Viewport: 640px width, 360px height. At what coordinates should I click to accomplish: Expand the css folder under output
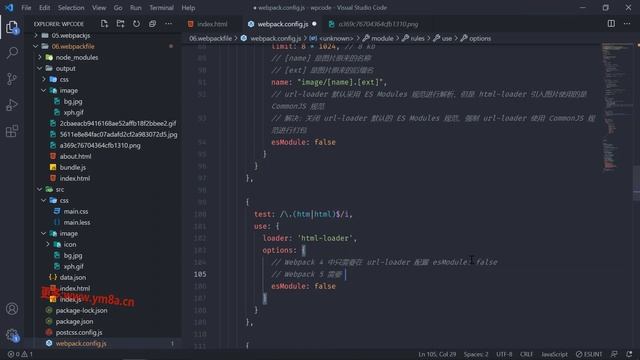(64, 80)
